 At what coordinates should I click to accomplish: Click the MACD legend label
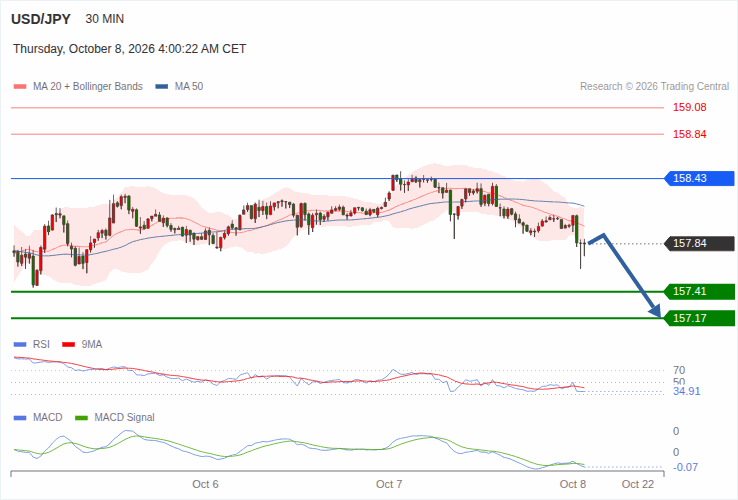(48, 418)
